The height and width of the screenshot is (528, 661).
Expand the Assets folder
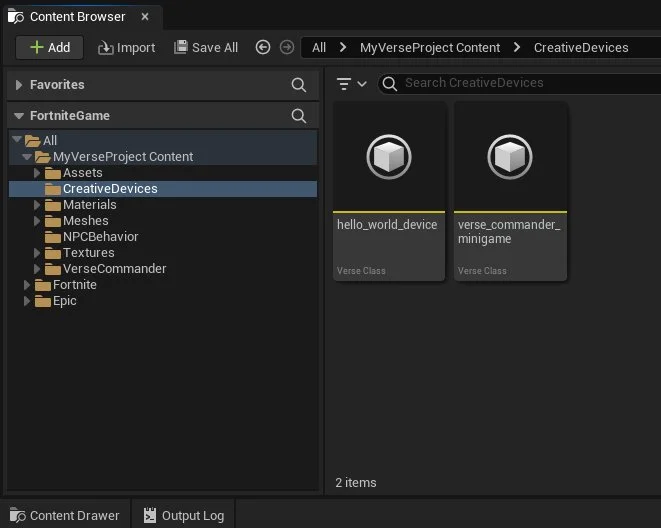37,173
